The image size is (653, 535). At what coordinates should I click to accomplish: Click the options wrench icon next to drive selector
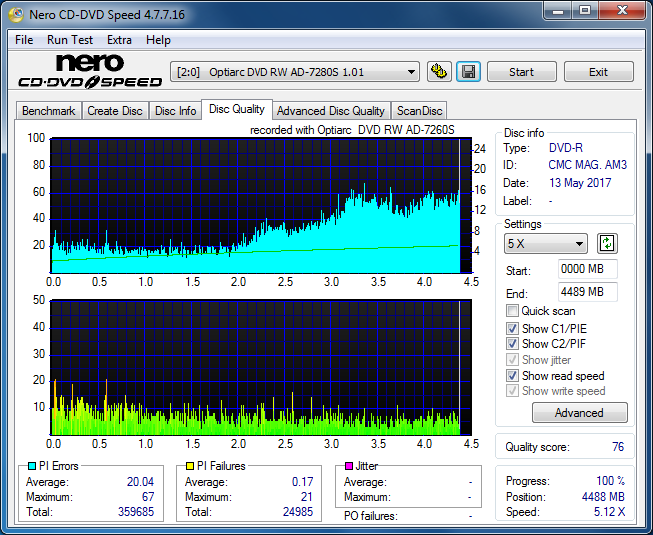pos(439,72)
